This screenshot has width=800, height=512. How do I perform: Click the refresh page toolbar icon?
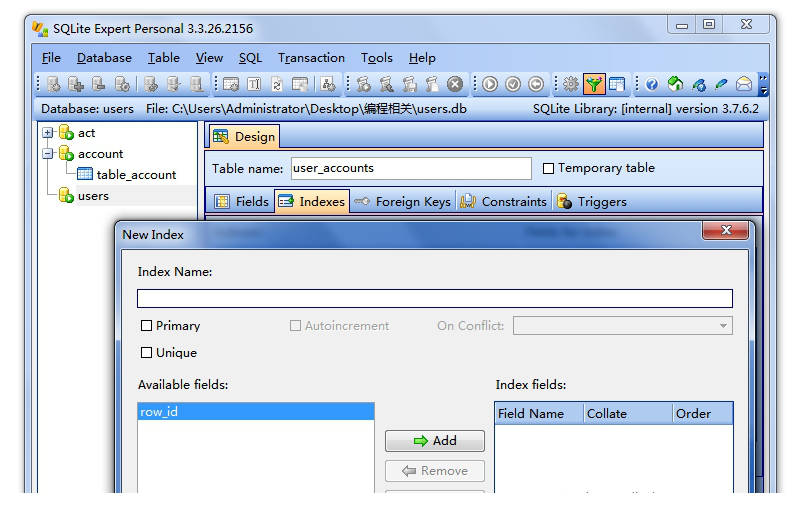pyautogui.click(x=277, y=84)
